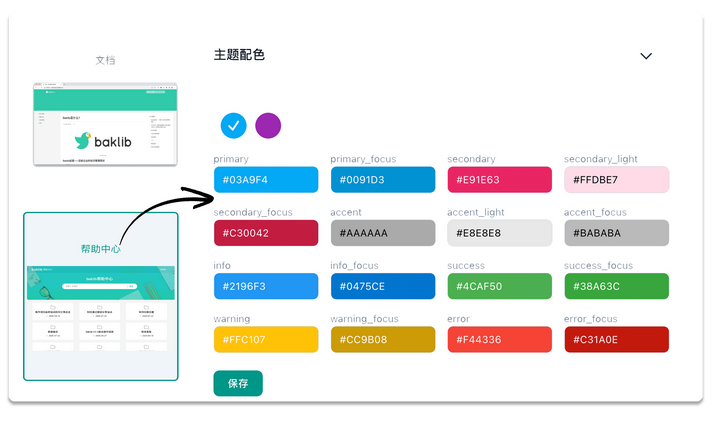This screenshot has height=432, width=720.
Task: Open the primary color #03A9F4 swatch
Action: point(266,180)
